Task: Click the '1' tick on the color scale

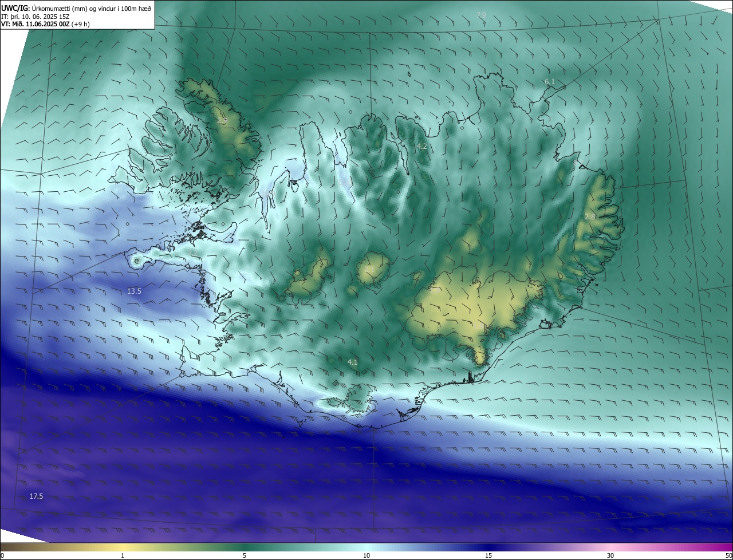Action: point(123,555)
